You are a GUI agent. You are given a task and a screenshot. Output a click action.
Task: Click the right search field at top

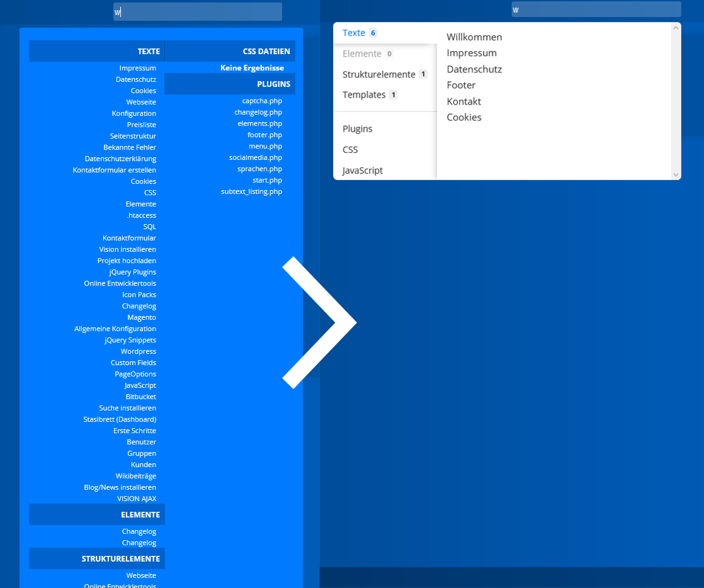596,9
